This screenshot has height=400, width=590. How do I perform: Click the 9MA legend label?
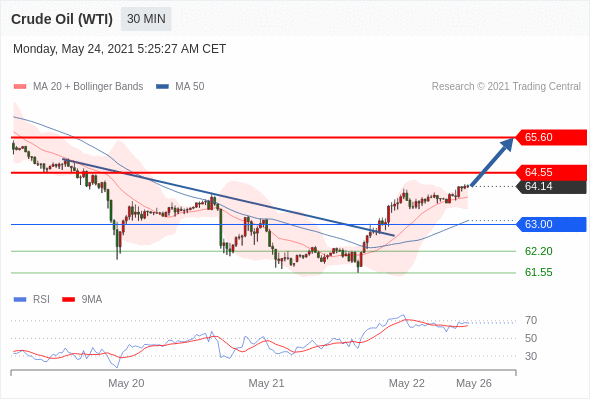(x=92, y=300)
